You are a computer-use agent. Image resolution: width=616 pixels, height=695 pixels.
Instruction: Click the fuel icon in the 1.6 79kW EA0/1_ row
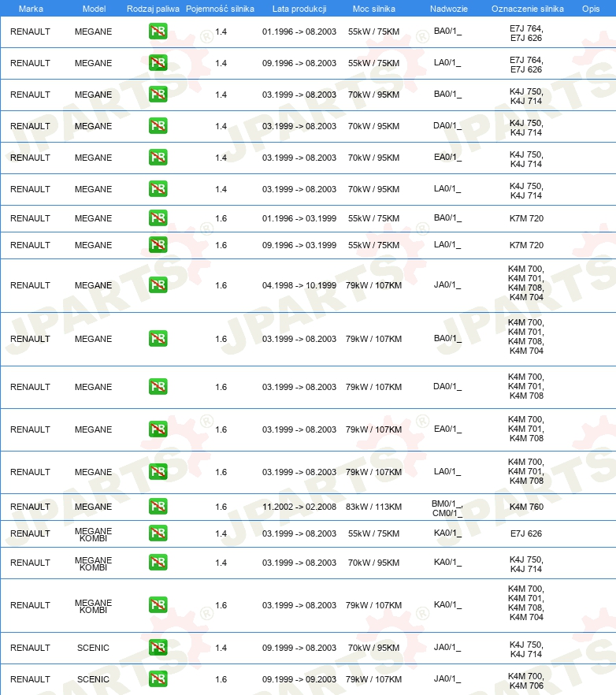click(158, 429)
